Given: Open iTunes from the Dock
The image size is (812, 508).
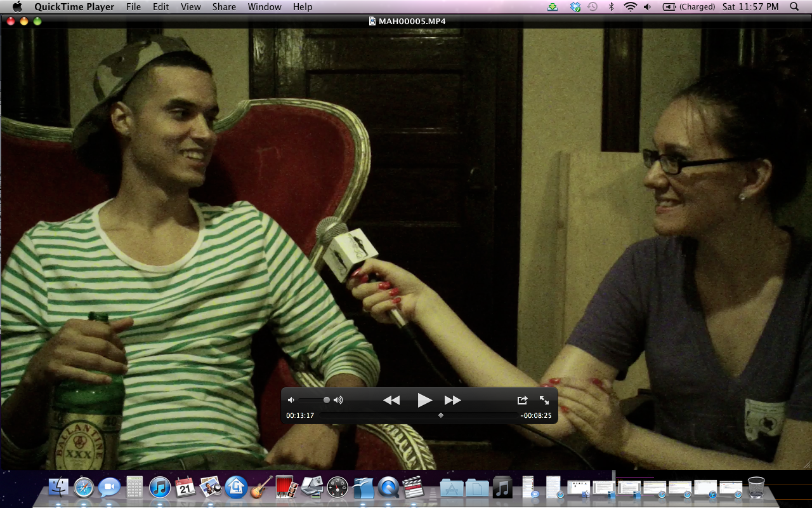Looking at the screenshot, I should click(x=159, y=487).
